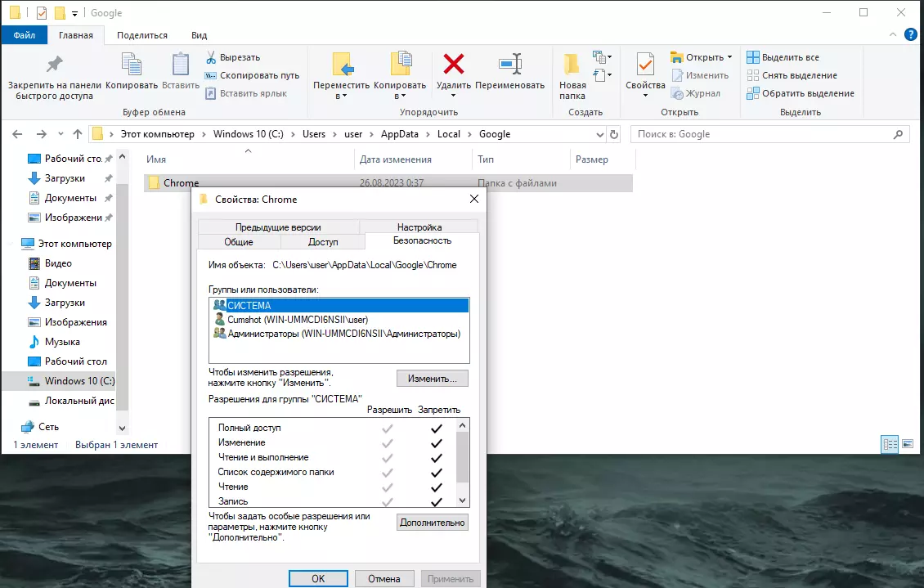The height and width of the screenshot is (588, 924).
Task: Click the blue help question mark icon
Action: click(x=910, y=35)
